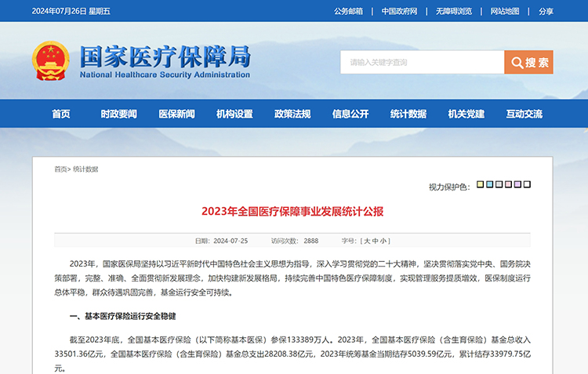Viewport: 588px width, 374px height.
Task: Click the heading 一、基本医疗保险运行安全稳健
Action: tap(122, 316)
